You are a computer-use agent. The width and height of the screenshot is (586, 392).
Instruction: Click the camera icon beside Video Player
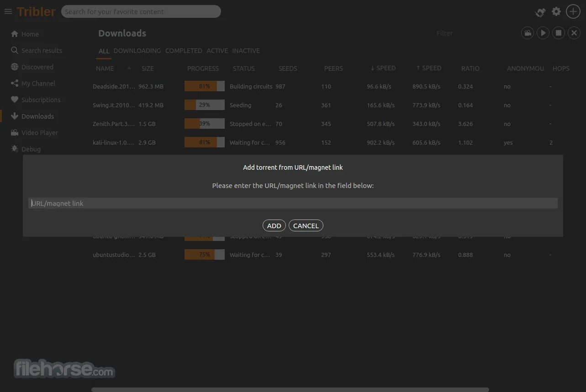(x=15, y=132)
